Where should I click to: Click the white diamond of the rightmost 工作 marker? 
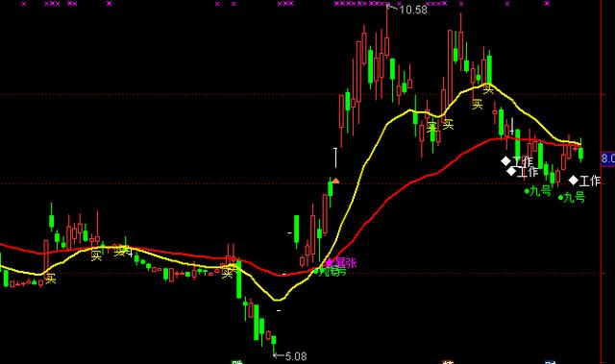point(574,181)
